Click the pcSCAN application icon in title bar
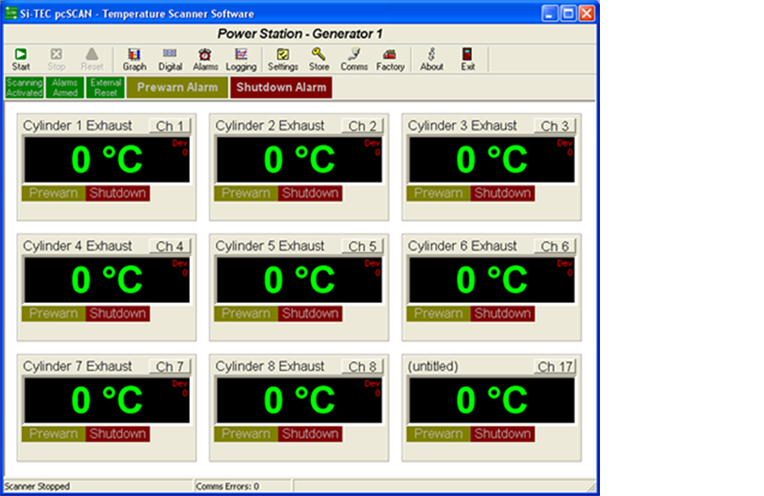 tap(11, 13)
